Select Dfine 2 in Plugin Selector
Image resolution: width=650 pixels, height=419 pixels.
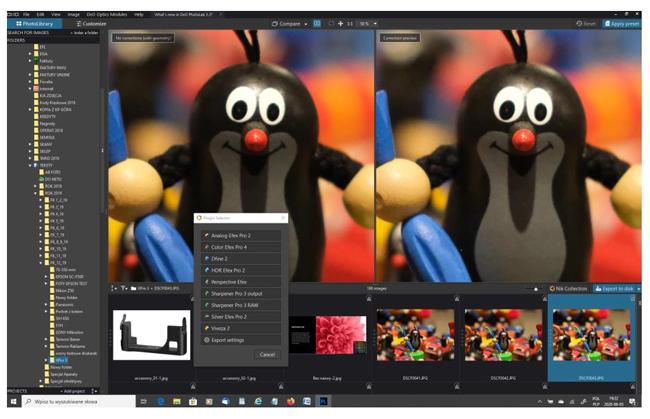pyautogui.click(x=241, y=259)
